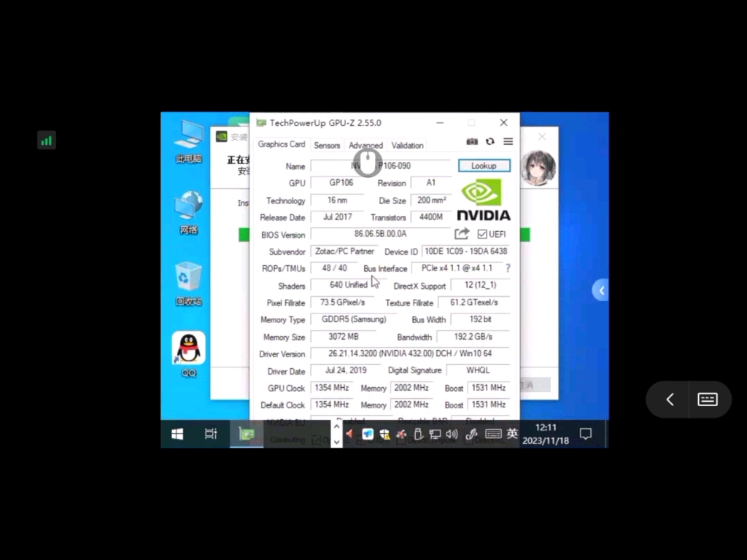The width and height of the screenshot is (747, 560).
Task: Click the red tray icon
Action: coord(349,434)
